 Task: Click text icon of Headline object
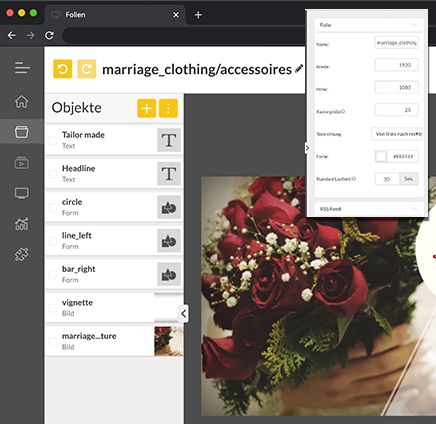click(169, 174)
